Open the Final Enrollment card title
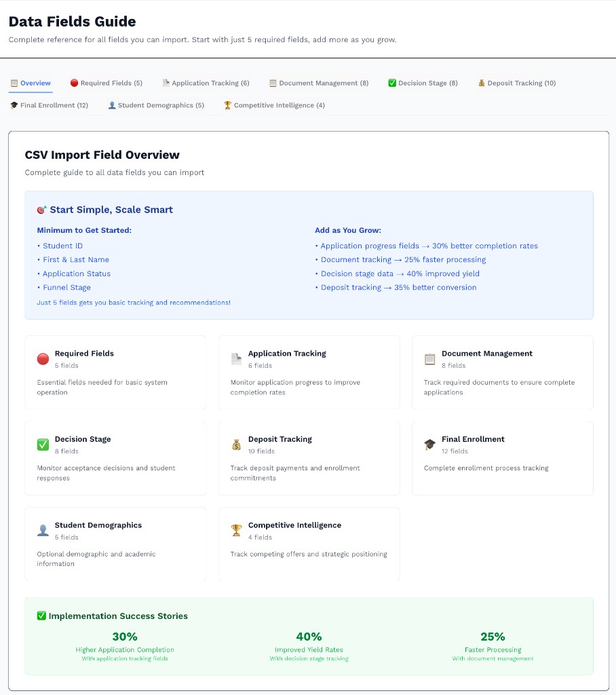The width and height of the screenshot is (616, 695). (x=473, y=439)
